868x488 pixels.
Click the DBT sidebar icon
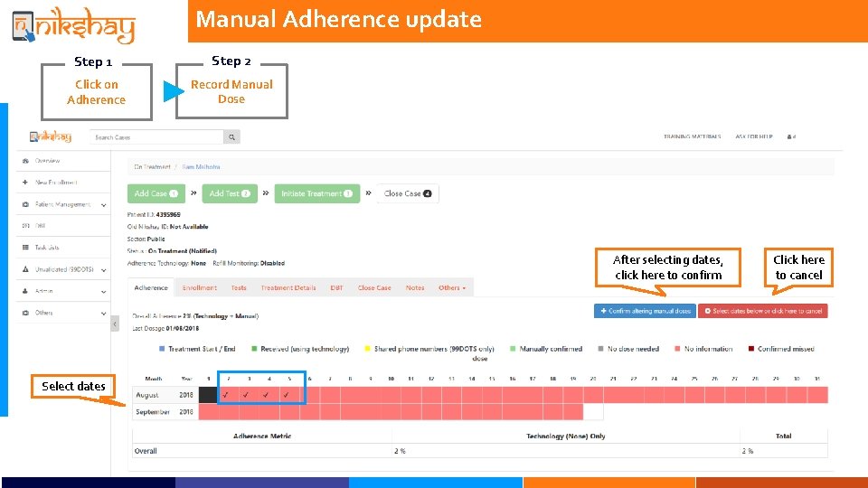[x=25, y=226]
